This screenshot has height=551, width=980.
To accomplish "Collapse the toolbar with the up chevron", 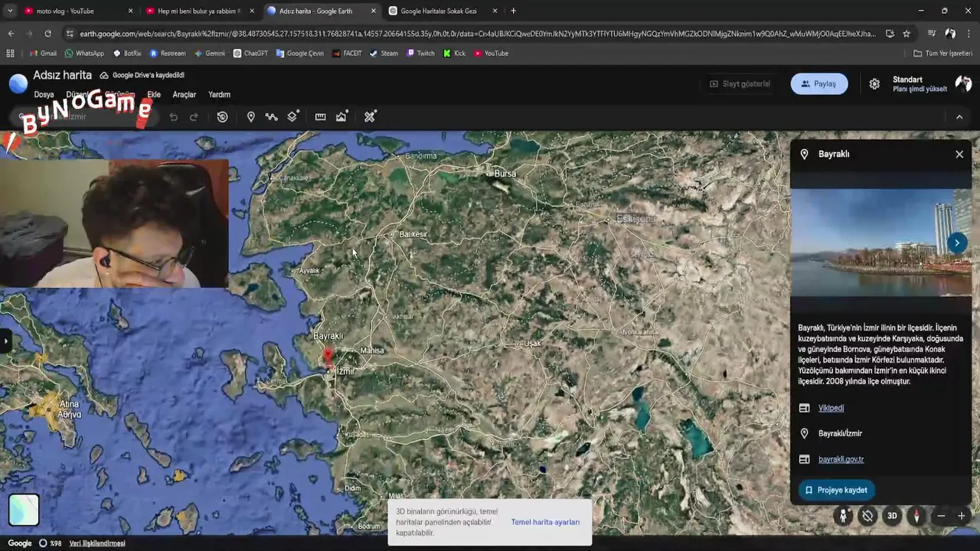I will [959, 117].
